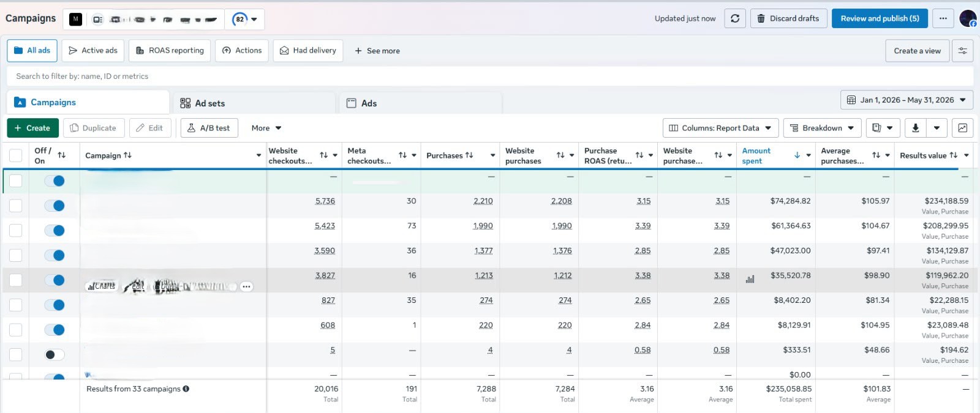Toggle off the campaign spending $74,284.82

point(55,206)
